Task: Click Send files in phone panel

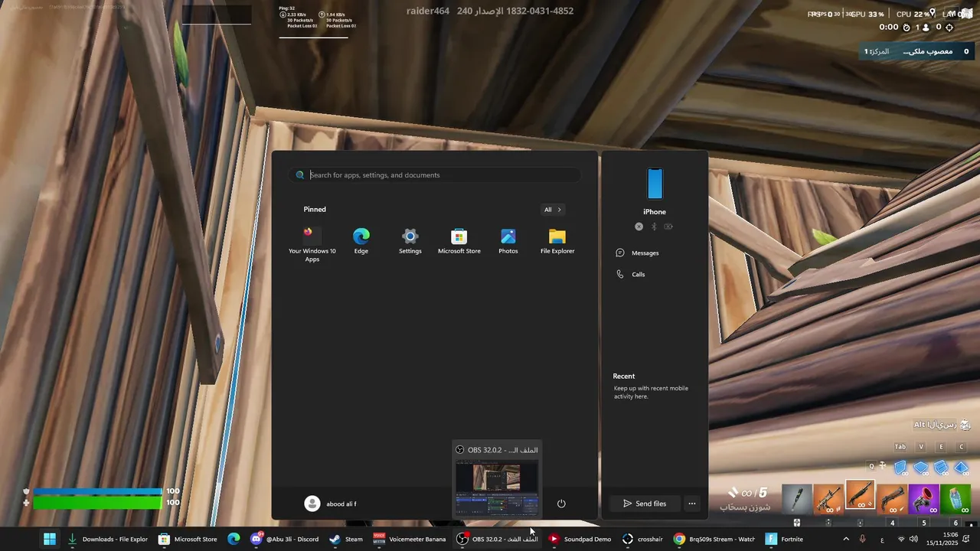Action: coord(645,504)
